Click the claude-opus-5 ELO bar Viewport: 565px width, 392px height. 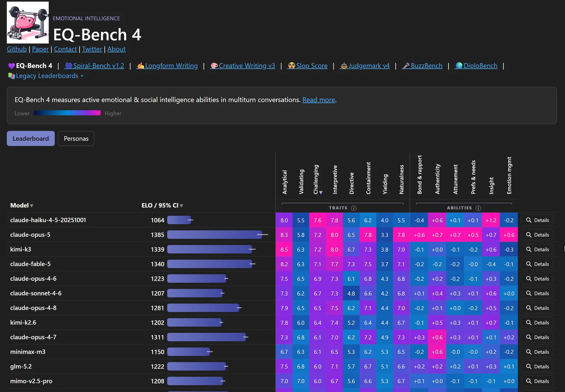[215, 235]
